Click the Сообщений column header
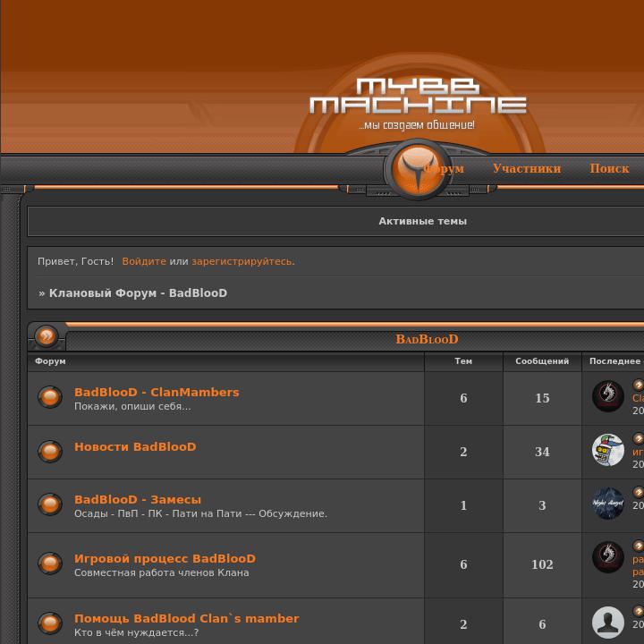 (x=542, y=361)
